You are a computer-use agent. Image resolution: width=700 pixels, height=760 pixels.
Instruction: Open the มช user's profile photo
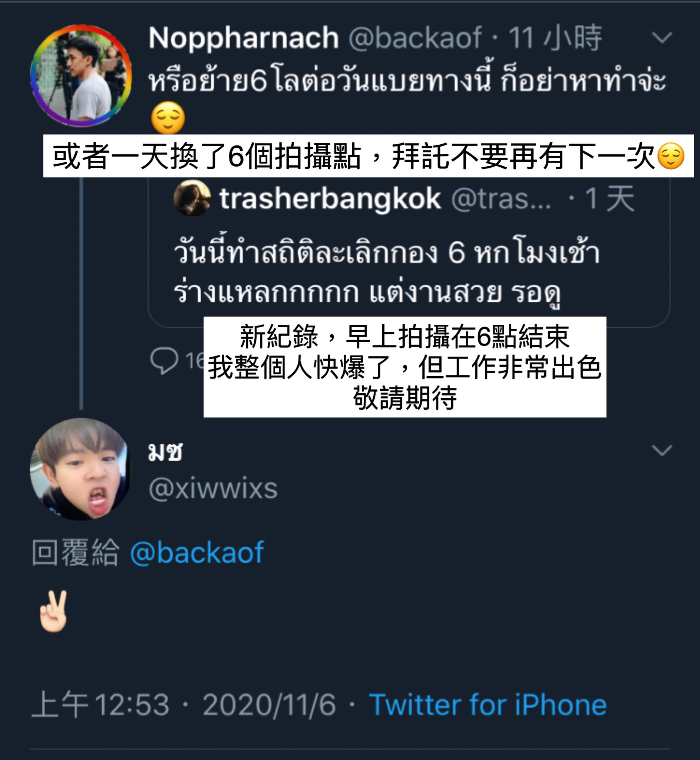click(80, 469)
